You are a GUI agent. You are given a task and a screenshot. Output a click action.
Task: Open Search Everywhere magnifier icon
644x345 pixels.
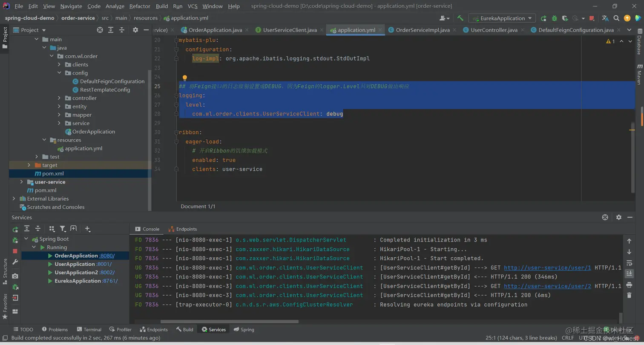click(616, 18)
